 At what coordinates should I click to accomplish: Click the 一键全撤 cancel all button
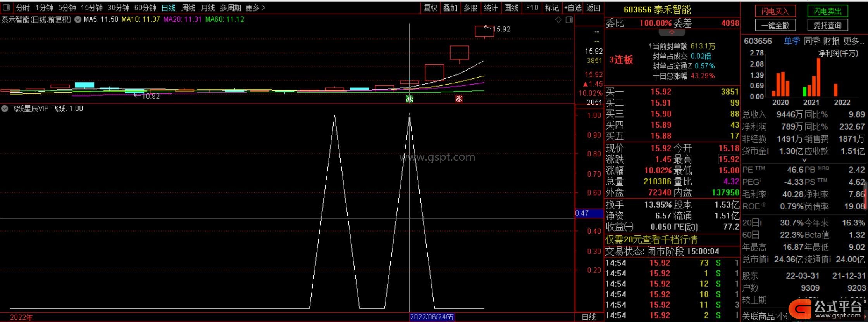[x=775, y=25]
